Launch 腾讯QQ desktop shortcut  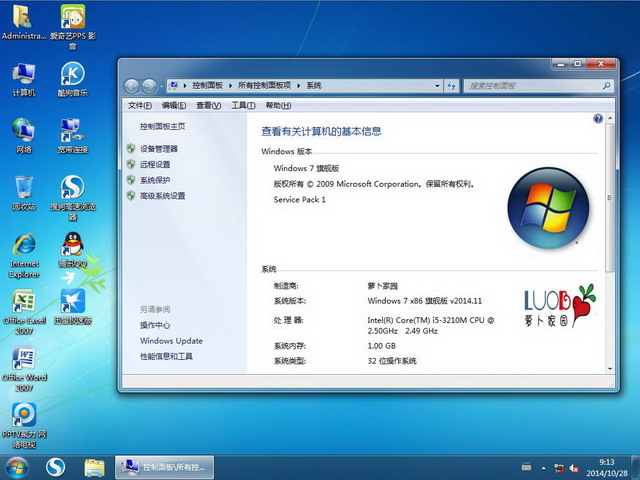73,250
